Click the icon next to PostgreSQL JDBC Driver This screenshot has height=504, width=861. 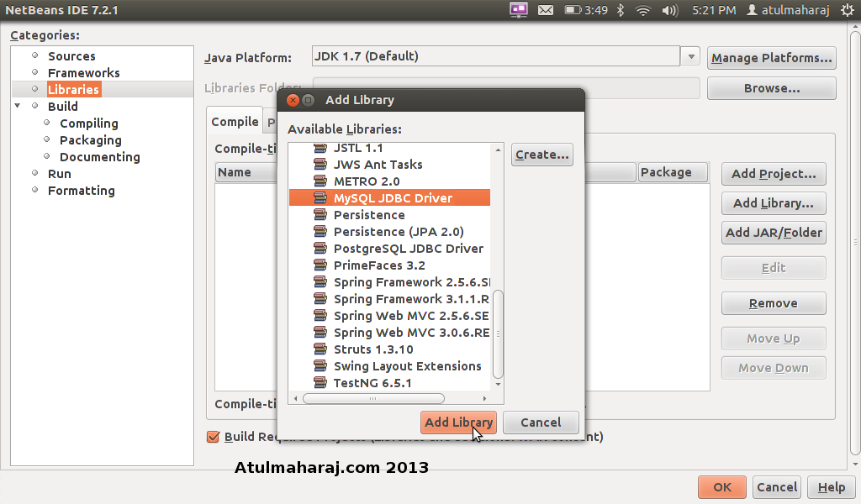[320, 249]
